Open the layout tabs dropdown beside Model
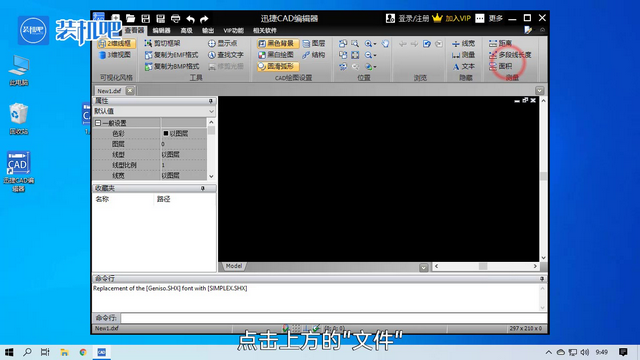The image size is (640, 360). point(424,267)
